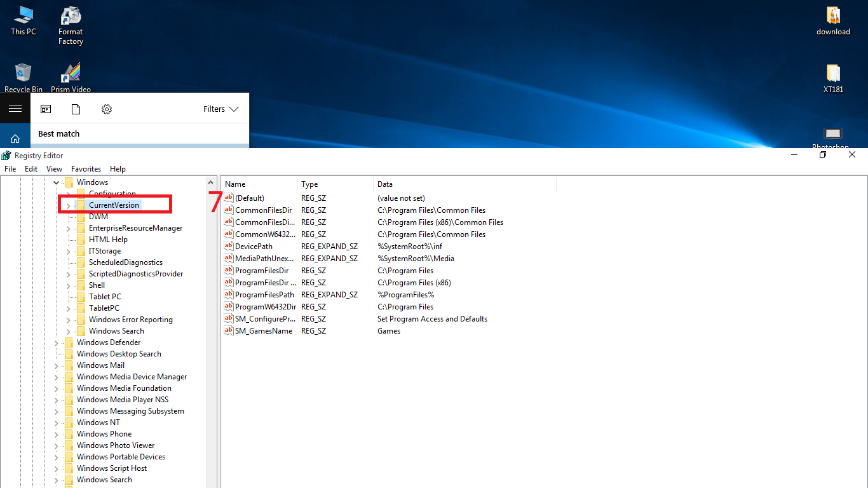Open the Recycle Bin on the desktop
This screenshot has height=488, width=868.
click(24, 78)
